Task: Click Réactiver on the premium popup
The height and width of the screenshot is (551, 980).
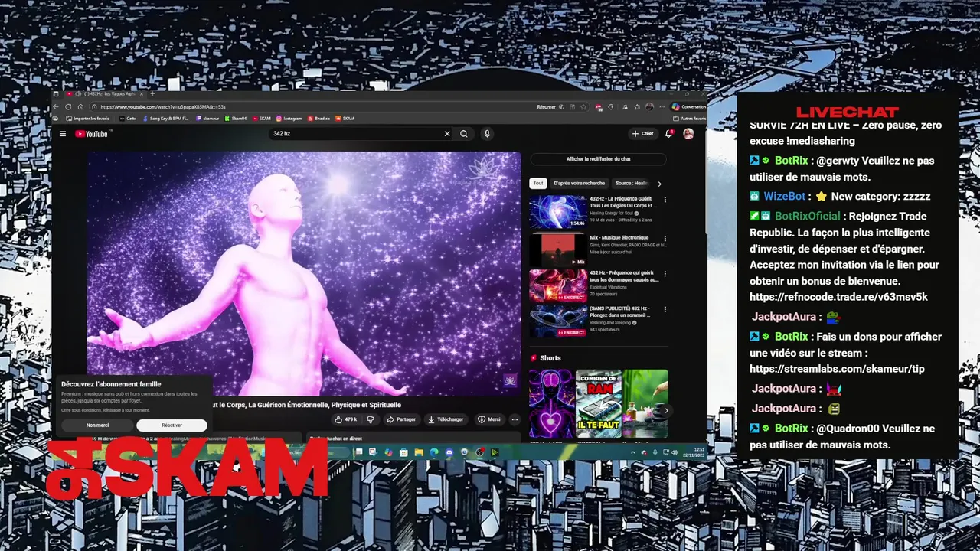Action: pyautogui.click(x=171, y=425)
